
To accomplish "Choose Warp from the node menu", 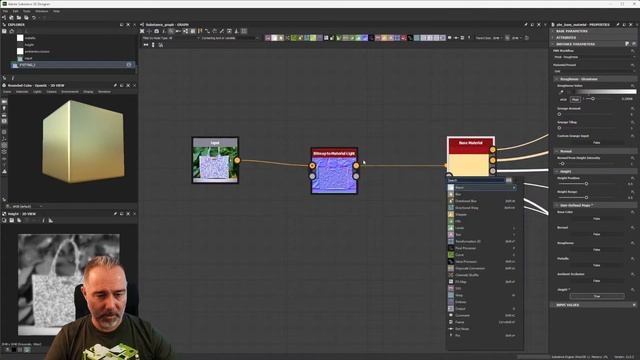I will pyautogui.click(x=482, y=295).
